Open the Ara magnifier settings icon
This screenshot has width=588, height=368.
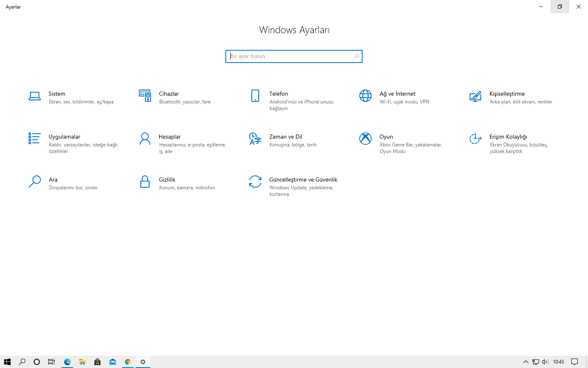(x=35, y=182)
